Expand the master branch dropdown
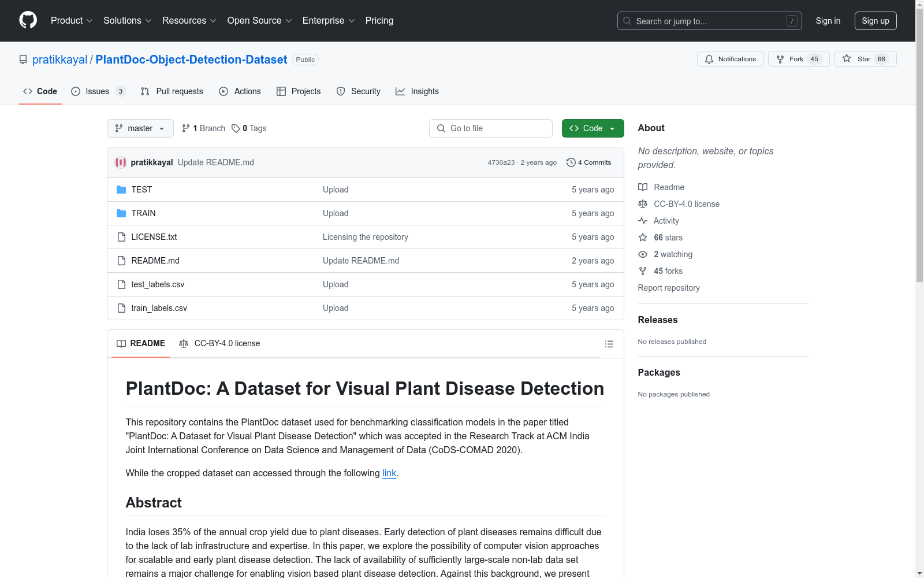Image resolution: width=924 pixels, height=578 pixels. (x=140, y=128)
